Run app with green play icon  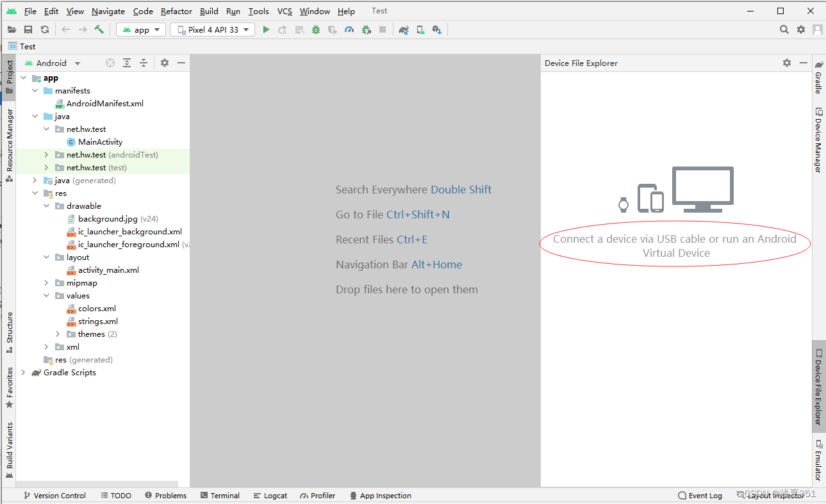(x=266, y=29)
